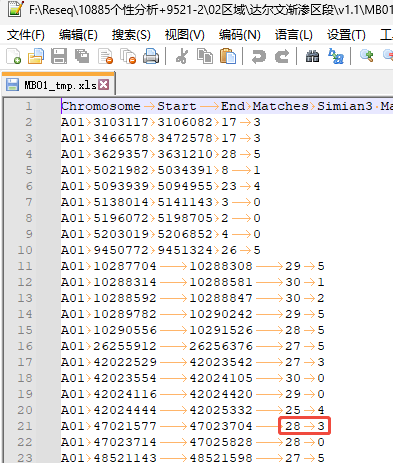Click the value 10289782 on line 14
The height and width of the screenshot is (463, 393).
tap(125, 314)
